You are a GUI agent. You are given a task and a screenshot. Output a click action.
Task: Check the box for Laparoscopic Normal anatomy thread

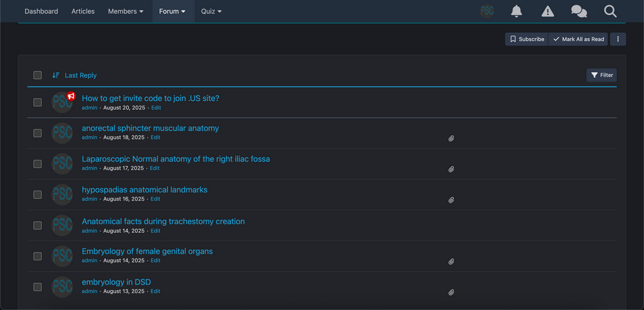[37, 163]
